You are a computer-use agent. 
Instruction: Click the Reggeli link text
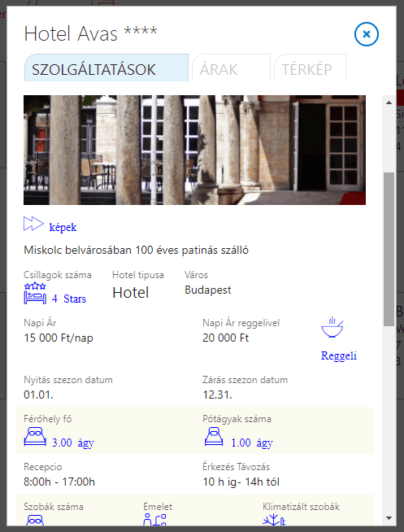(339, 355)
